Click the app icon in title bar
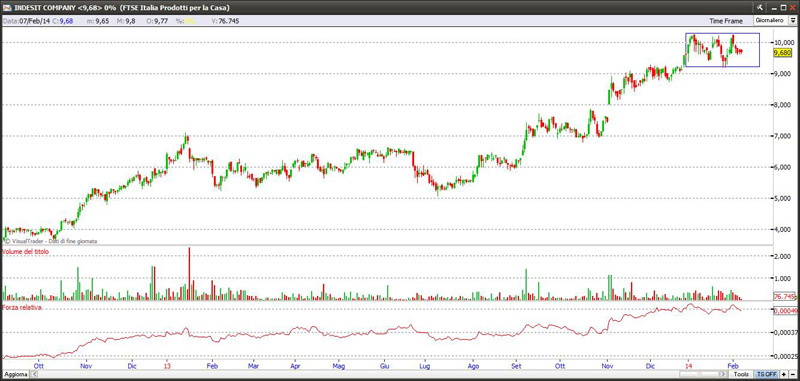 [7, 8]
